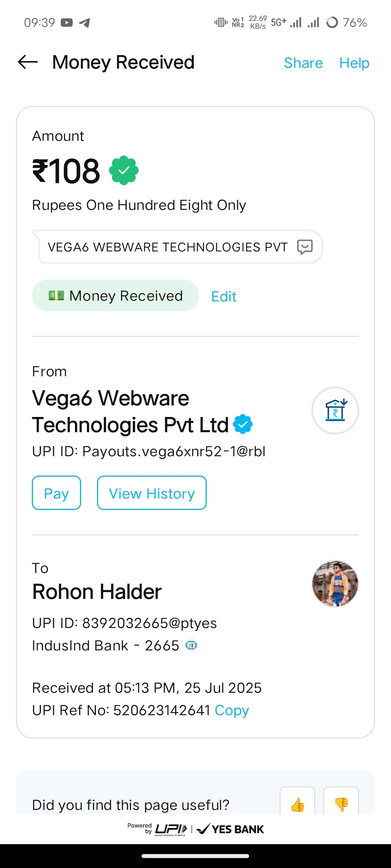Tap the blue verified badge beside Pvt Ltd
The height and width of the screenshot is (868, 391).
pos(243,424)
